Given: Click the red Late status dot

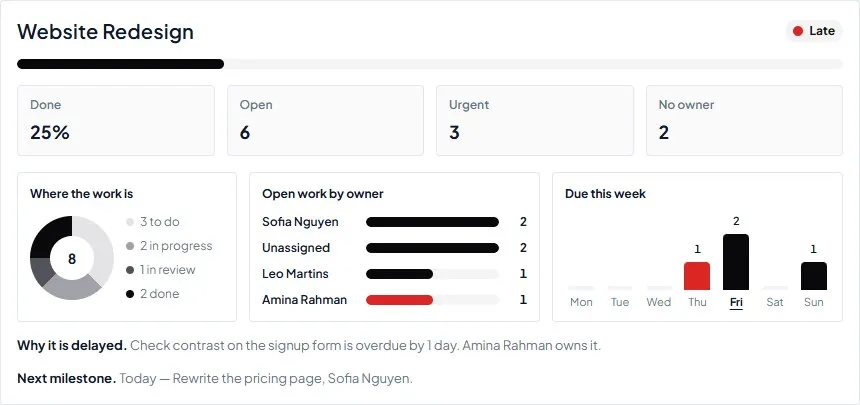Looking at the screenshot, I should pyautogui.click(x=798, y=31).
